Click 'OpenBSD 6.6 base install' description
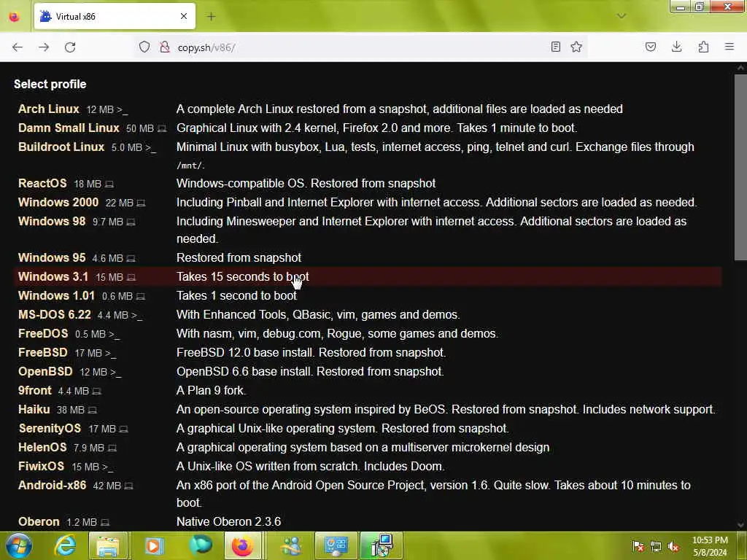The width and height of the screenshot is (747, 560). click(x=310, y=371)
